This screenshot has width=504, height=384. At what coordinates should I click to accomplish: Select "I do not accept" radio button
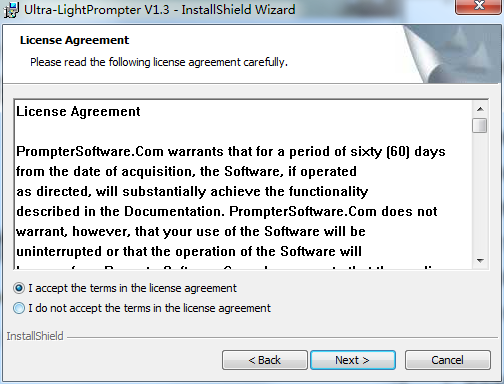pyautogui.click(x=19, y=308)
